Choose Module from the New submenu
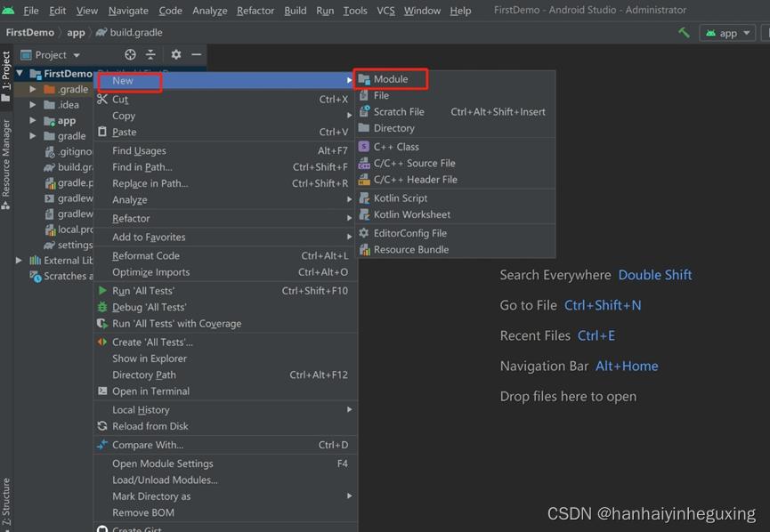Image resolution: width=770 pixels, height=532 pixels. tap(456, 79)
